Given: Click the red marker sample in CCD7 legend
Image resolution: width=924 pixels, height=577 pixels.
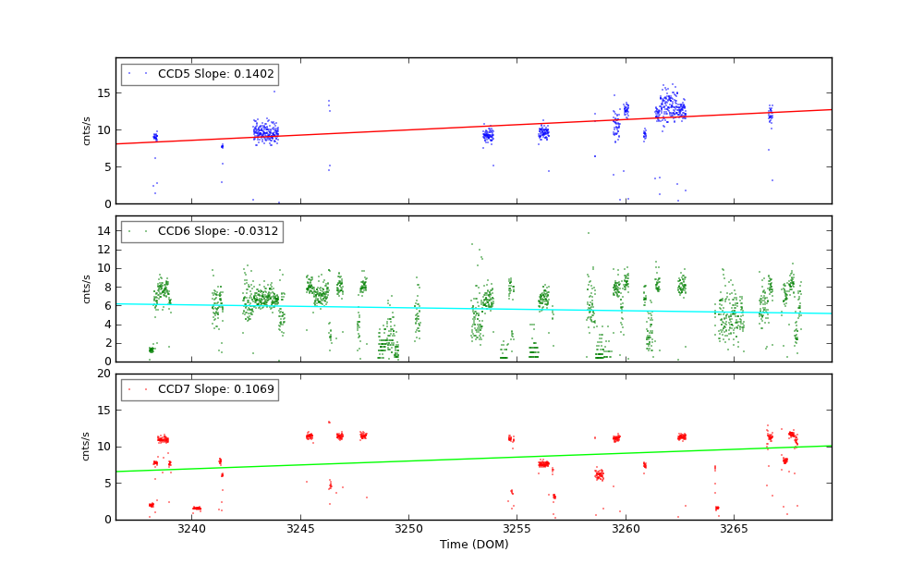Looking at the screenshot, I should [x=138, y=388].
